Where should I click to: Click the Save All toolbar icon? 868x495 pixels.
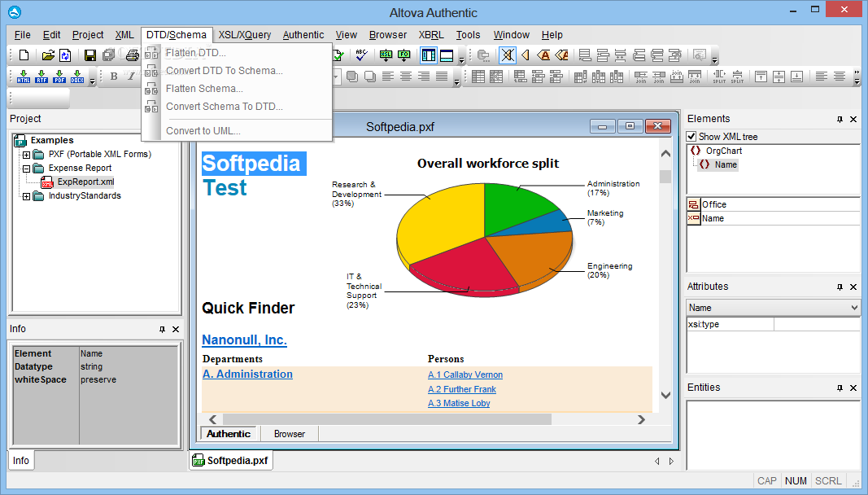coord(108,55)
